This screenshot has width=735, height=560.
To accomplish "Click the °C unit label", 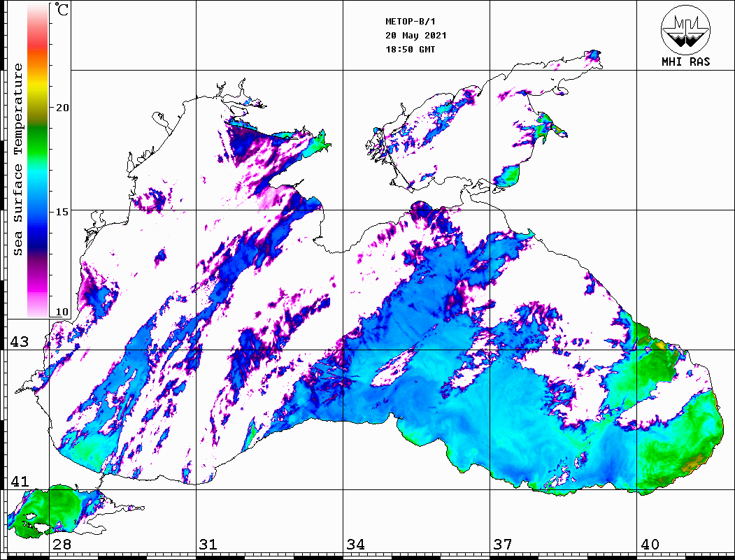I will tap(62, 9).
